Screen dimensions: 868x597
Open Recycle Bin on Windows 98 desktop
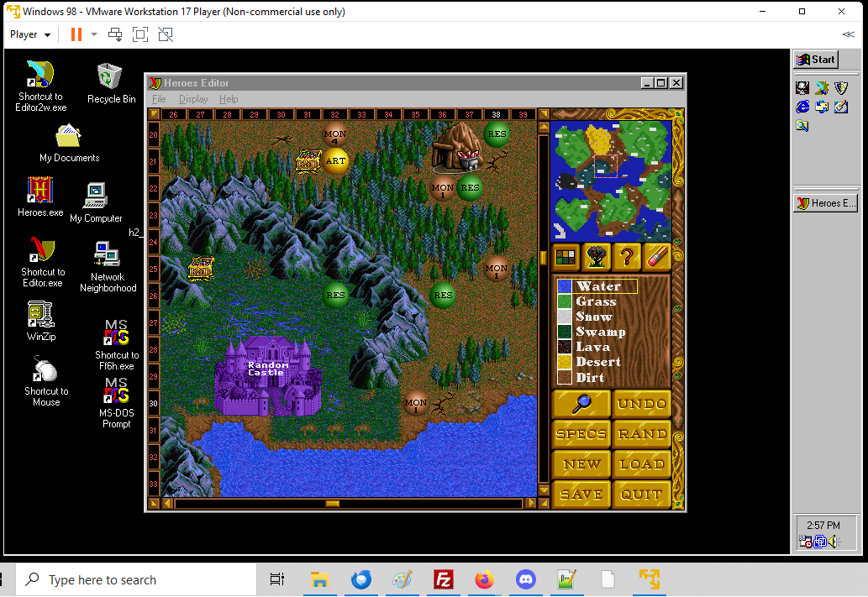click(111, 84)
